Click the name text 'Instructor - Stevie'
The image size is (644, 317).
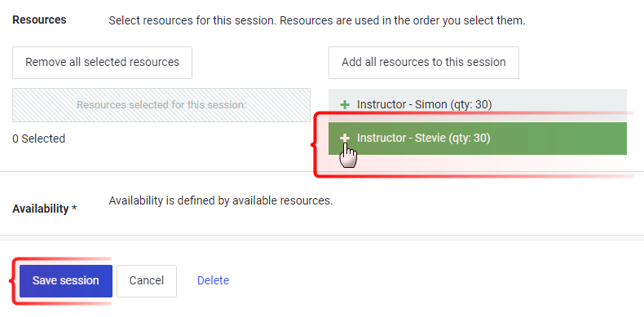(x=401, y=138)
